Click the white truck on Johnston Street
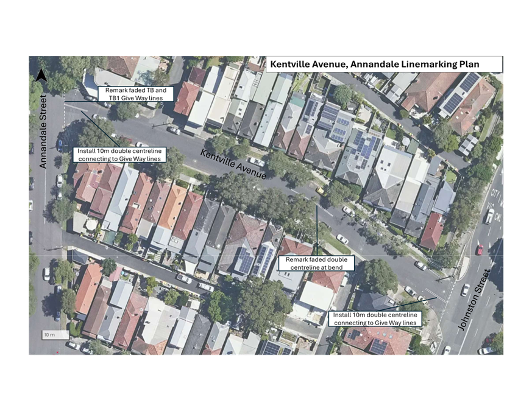This screenshot has height=411, width=532. (x=489, y=216)
